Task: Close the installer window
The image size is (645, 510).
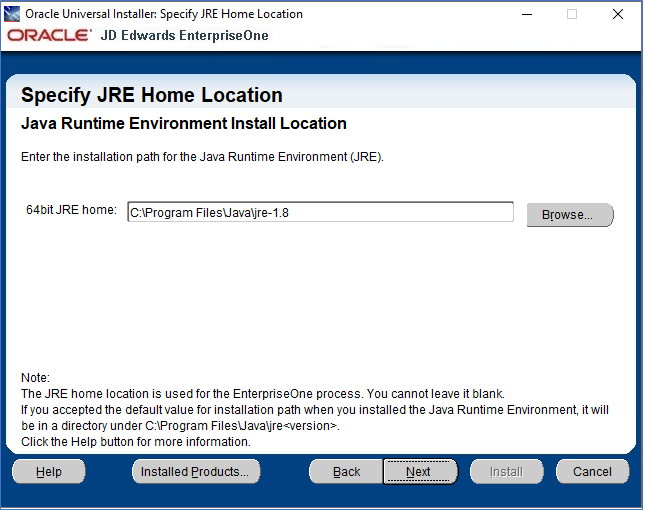Action: 617,14
